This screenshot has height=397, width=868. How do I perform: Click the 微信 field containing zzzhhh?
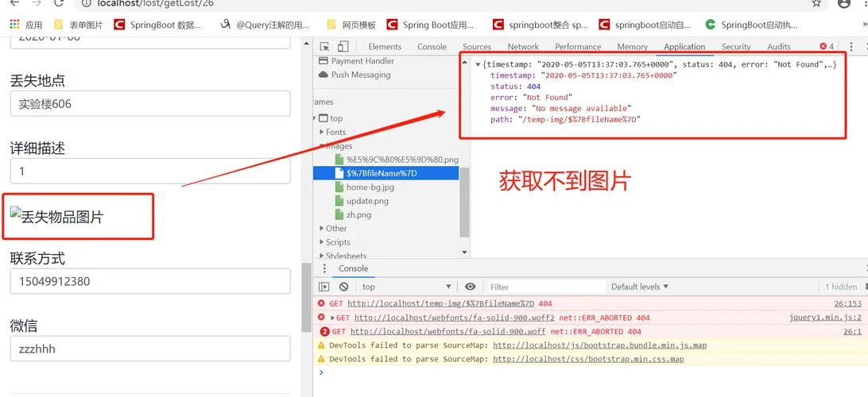(x=150, y=349)
